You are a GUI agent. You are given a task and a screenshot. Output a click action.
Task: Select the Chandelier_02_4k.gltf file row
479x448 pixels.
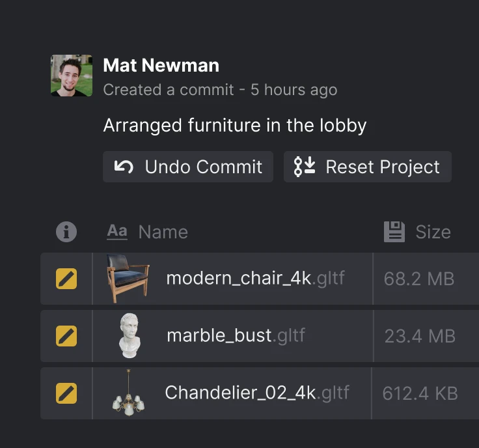click(260, 393)
